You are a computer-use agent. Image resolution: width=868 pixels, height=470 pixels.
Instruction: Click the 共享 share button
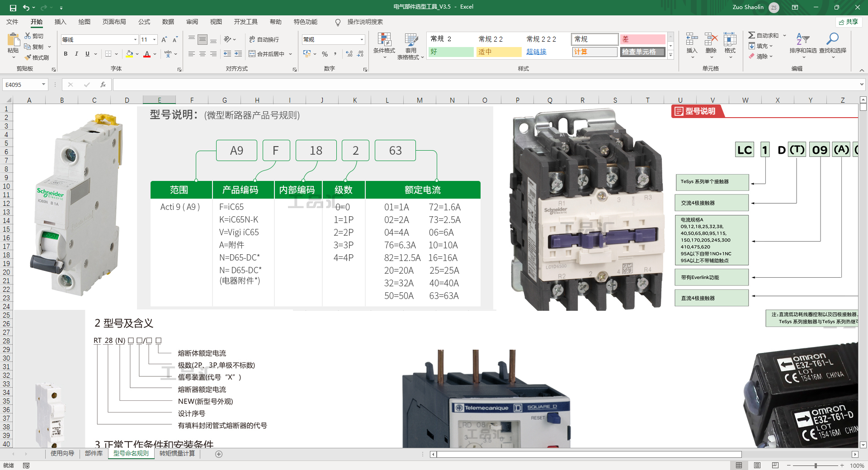849,22
